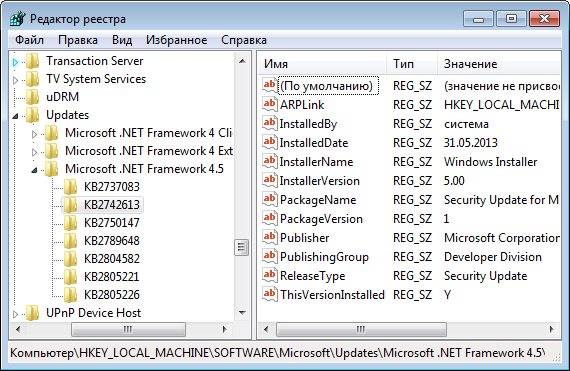
Task: Click the string icon of ARPLink
Action: [x=269, y=104]
